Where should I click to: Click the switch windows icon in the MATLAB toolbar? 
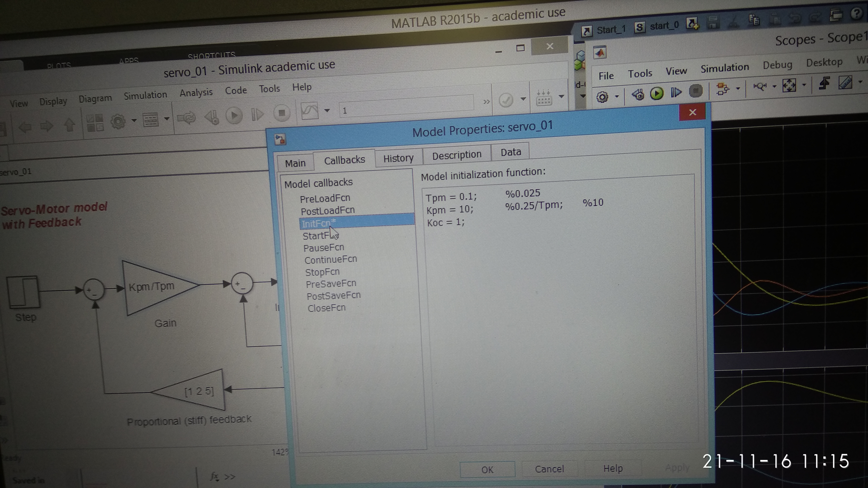(836, 15)
